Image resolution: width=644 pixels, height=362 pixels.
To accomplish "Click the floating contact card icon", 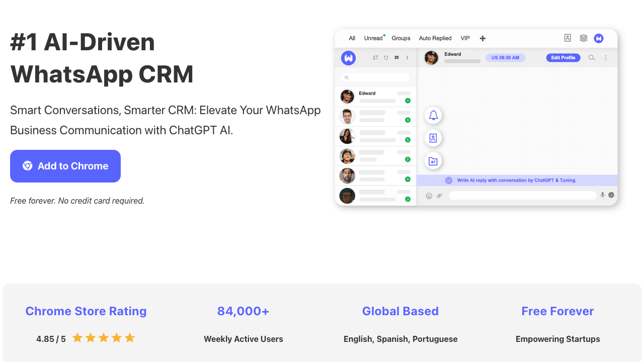I will 433,138.
